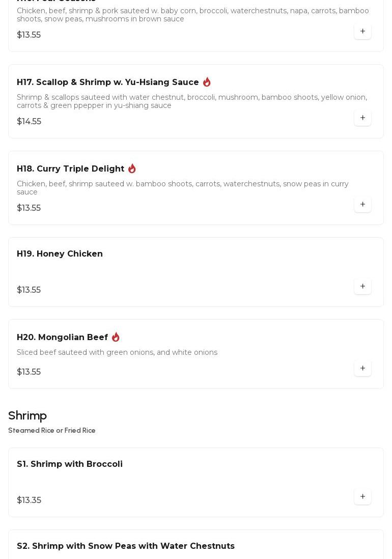Click Mongolian Beef description text
The width and height of the screenshot is (392, 559).
point(117,352)
